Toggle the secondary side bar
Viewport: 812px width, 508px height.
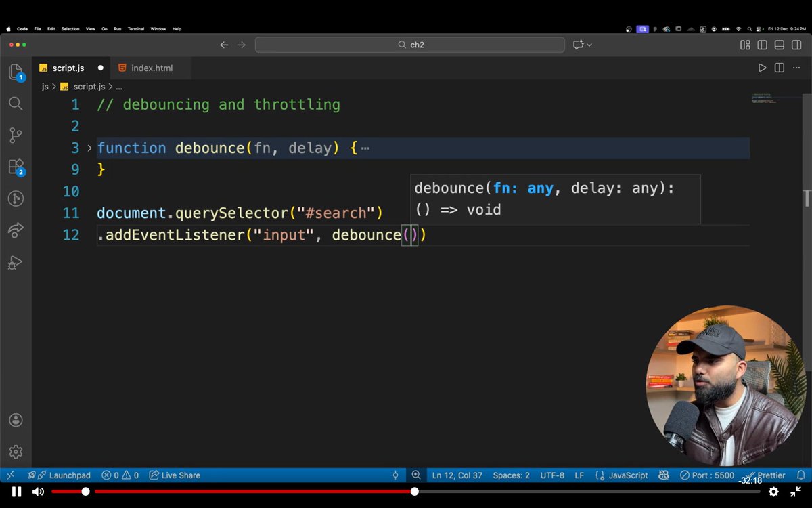796,45
